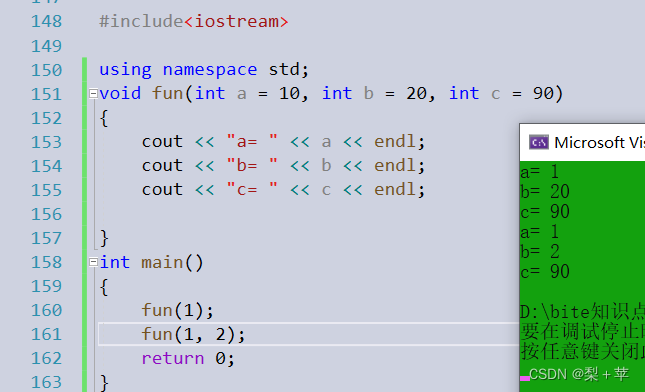The height and width of the screenshot is (392, 645).
Task: Click the 'return 0;' statement
Action: click(x=188, y=358)
